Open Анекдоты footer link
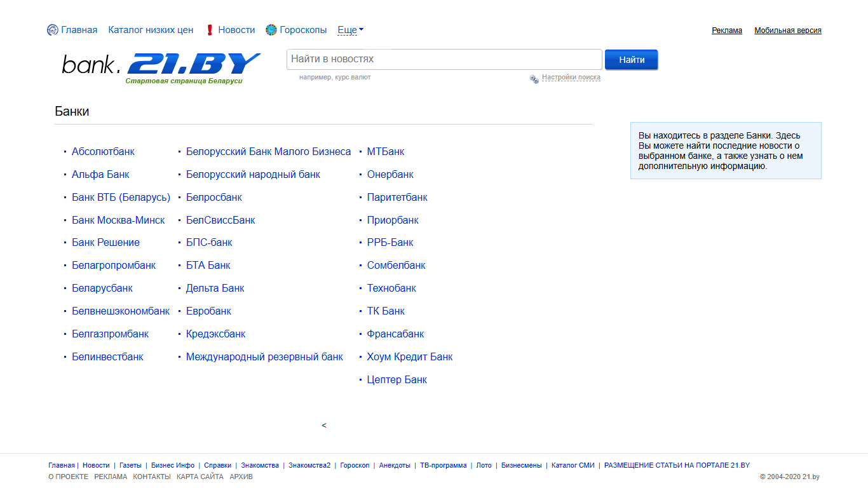The image size is (868, 488). [x=395, y=466]
